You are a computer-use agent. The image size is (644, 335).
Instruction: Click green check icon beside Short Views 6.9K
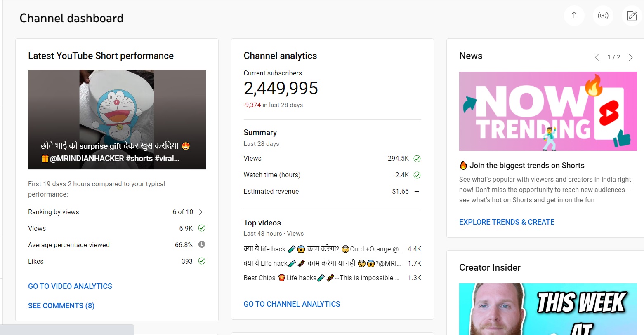click(x=202, y=228)
